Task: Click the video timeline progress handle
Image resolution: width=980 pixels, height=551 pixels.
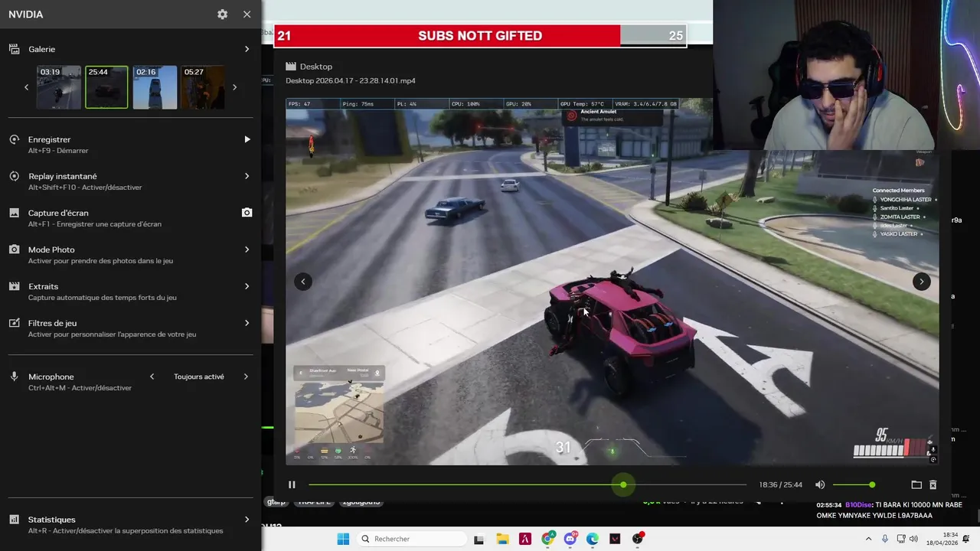Action: (x=623, y=484)
